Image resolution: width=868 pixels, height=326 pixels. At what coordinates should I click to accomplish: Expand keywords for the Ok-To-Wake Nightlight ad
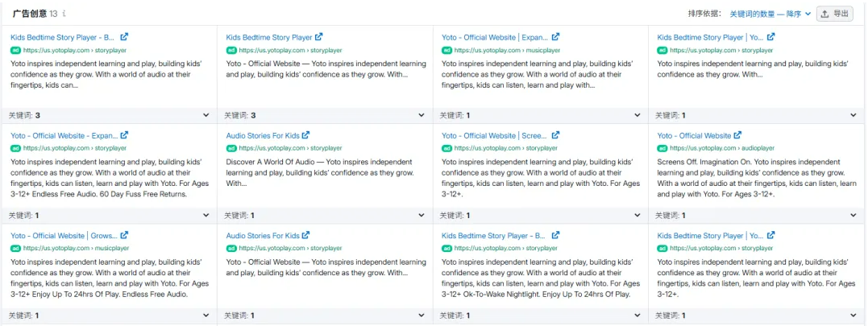(637, 316)
